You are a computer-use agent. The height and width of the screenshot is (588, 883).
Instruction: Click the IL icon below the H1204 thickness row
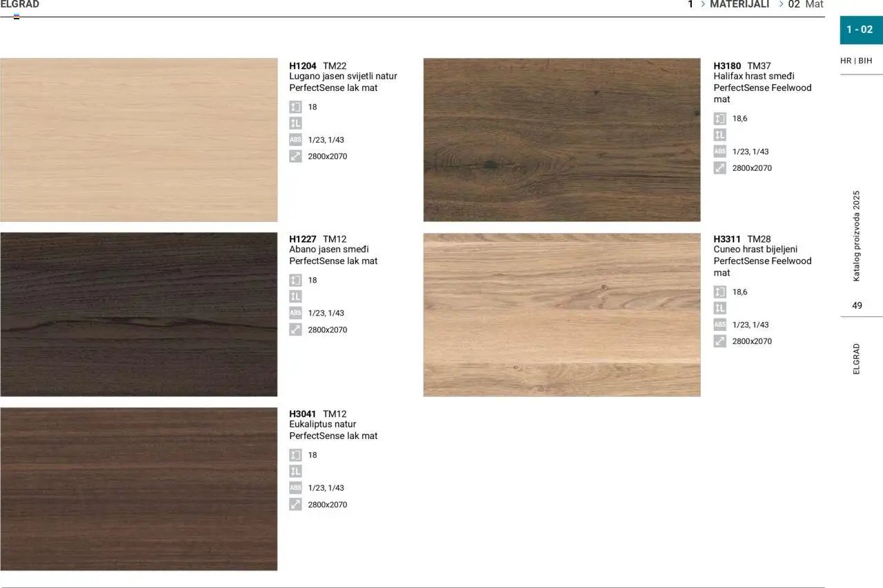point(295,123)
